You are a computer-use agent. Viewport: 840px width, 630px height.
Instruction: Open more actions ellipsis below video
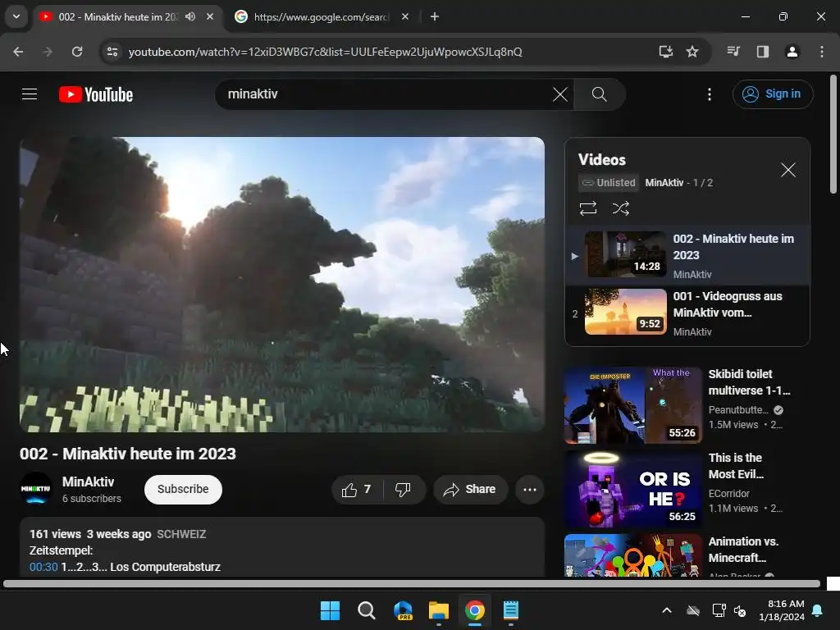(529, 489)
